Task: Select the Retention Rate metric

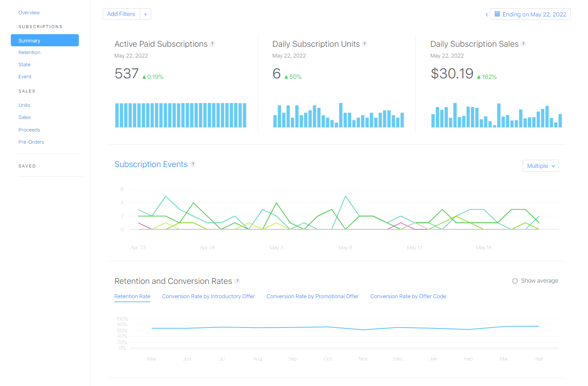Action: [x=132, y=296]
